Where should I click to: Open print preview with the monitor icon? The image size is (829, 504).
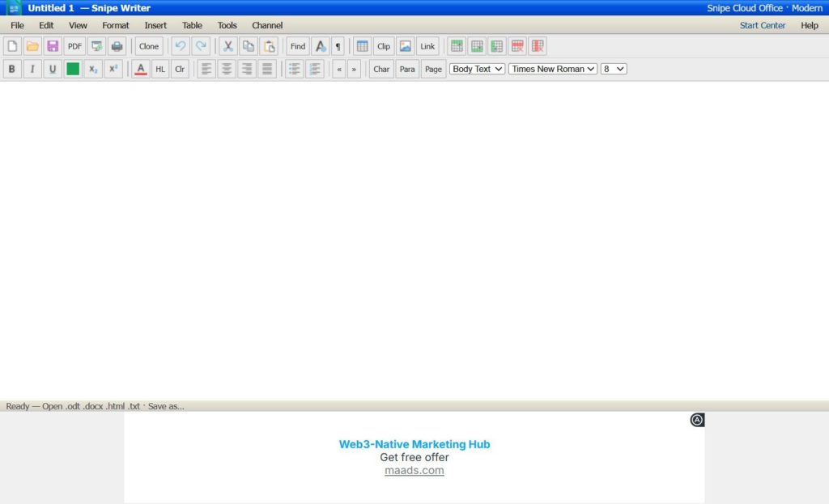coord(97,46)
